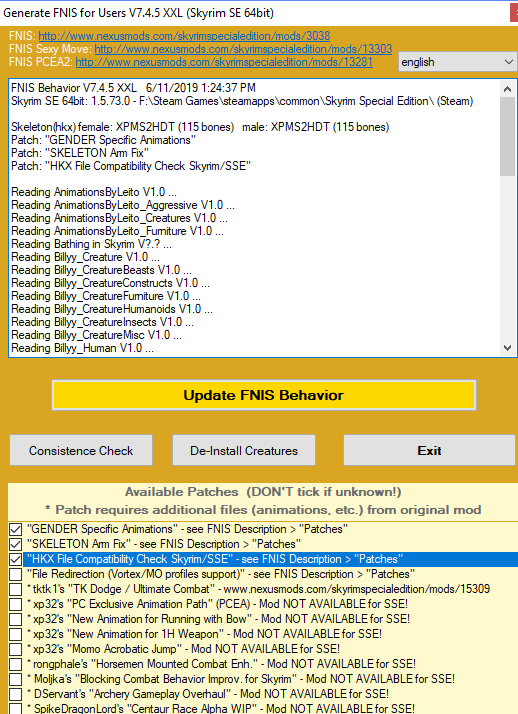This screenshot has width=518, height=714.
Task: Enable File Redirection (Vortex/MO profiles support) patch
Action: (x=15, y=574)
